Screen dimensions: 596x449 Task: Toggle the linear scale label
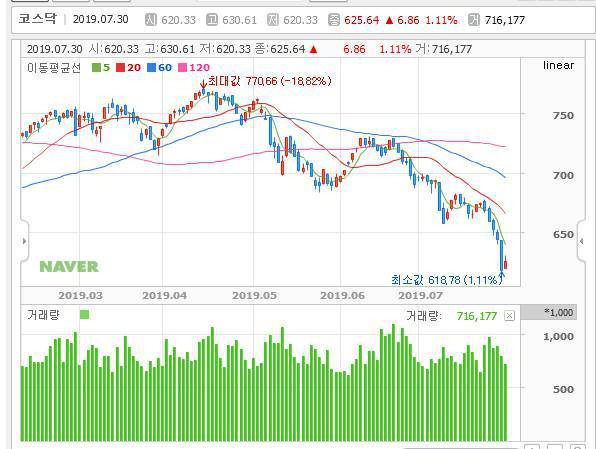click(x=558, y=65)
